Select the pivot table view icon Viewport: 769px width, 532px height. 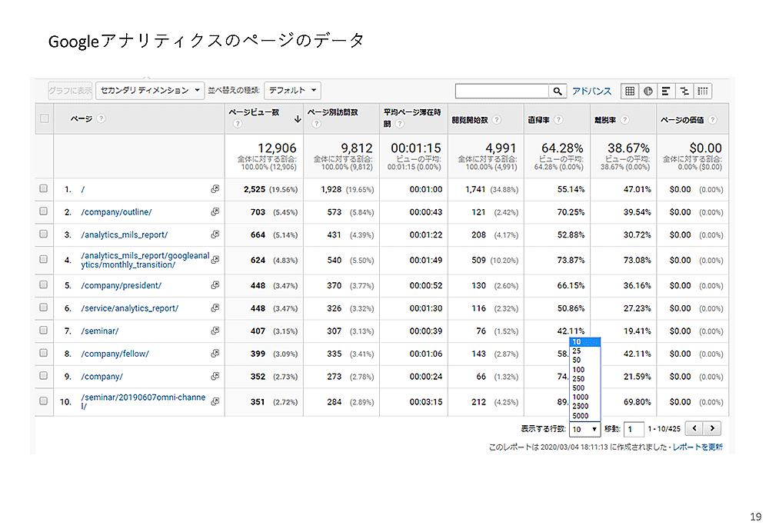(x=703, y=91)
